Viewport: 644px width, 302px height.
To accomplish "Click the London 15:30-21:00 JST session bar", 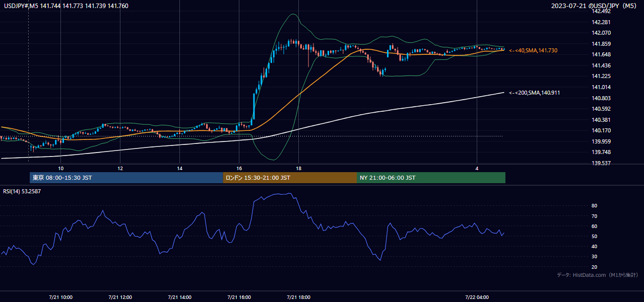I will [290, 178].
